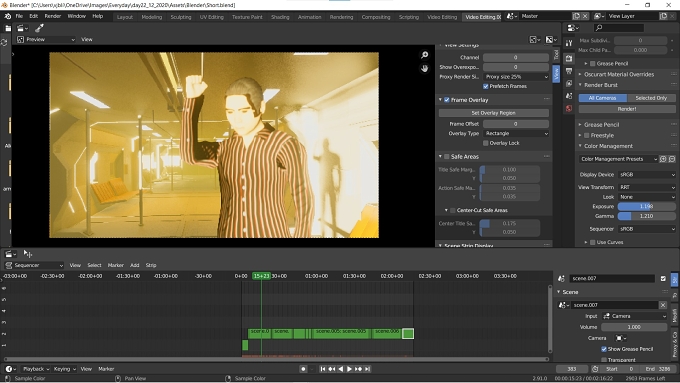Open the Render properties tab icon
Image resolution: width=680 pixels, height=383 pixels.
tap(569, 59)
